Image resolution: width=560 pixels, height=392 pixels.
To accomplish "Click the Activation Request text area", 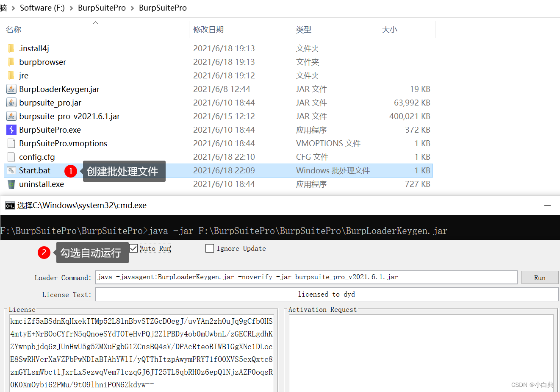I will pyautogui.click(x=421, y=353).
